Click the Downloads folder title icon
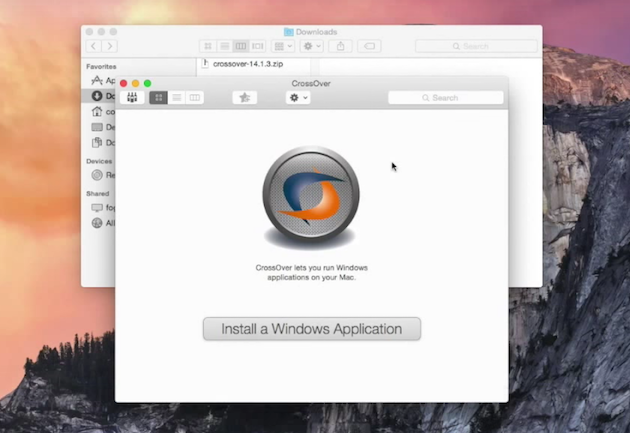630x433 pixels. tap(288, 32)
